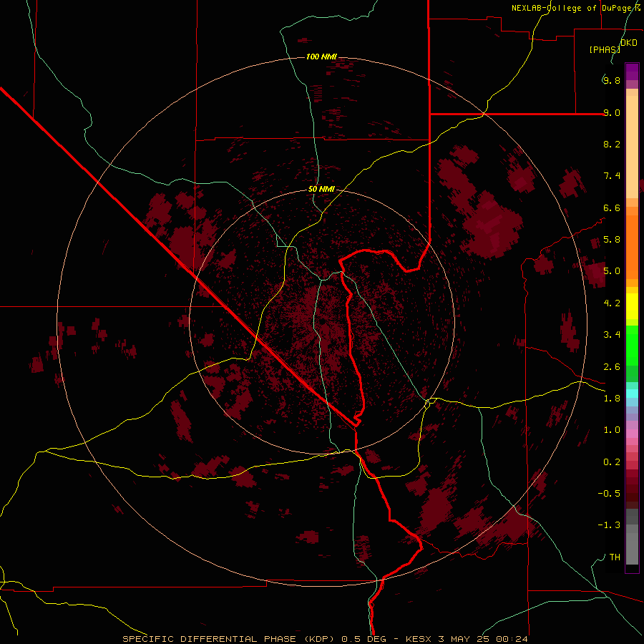644x644 pixels.
Task: Click the 5.8 scale value
Action: click(612, 240)
